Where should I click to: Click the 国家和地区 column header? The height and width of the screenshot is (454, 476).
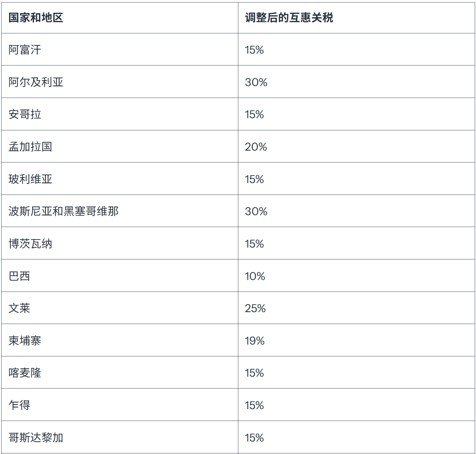(x=36, y=18)
